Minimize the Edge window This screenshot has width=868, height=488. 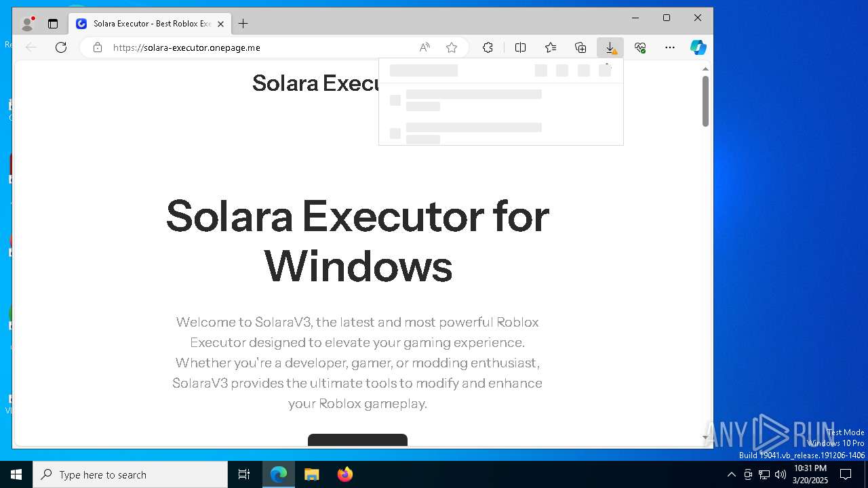[635, 18]
